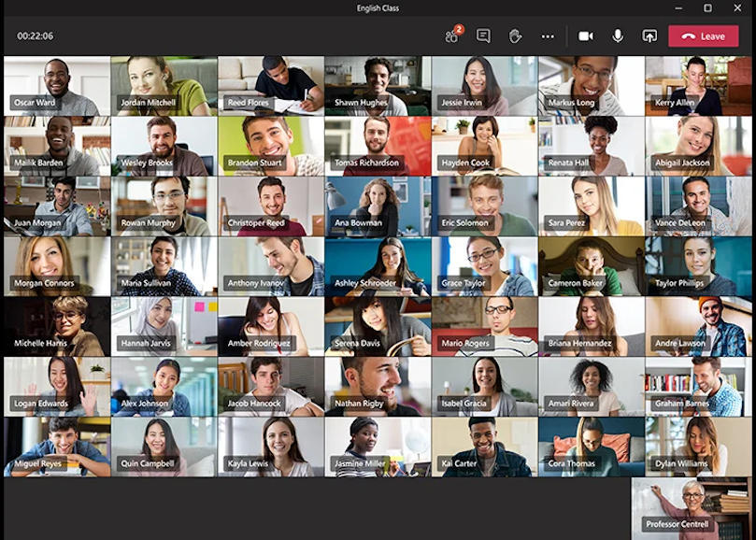
Task: Select Dylan Williams's video tile
Action: tap(699, 447)
